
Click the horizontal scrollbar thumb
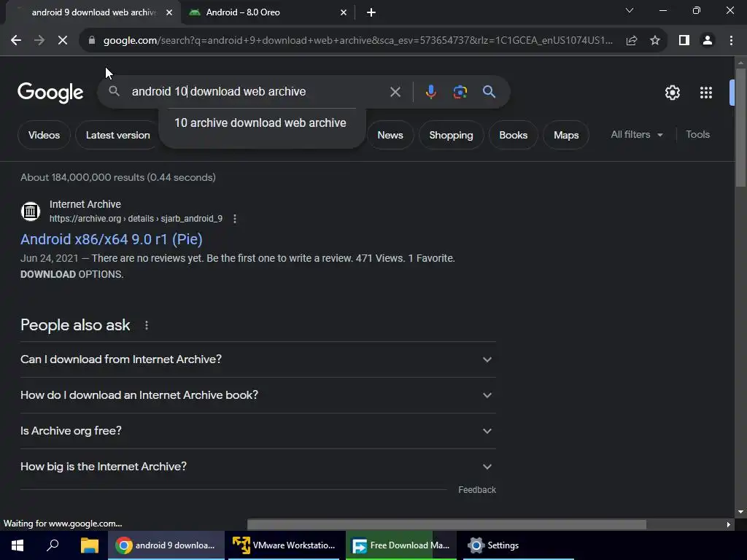pos(446,525)
